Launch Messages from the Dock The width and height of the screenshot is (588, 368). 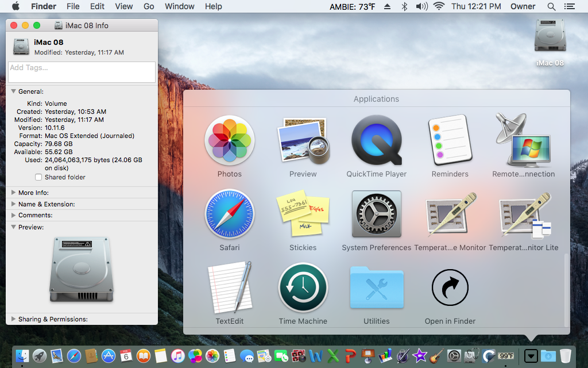tap(247, 355)
